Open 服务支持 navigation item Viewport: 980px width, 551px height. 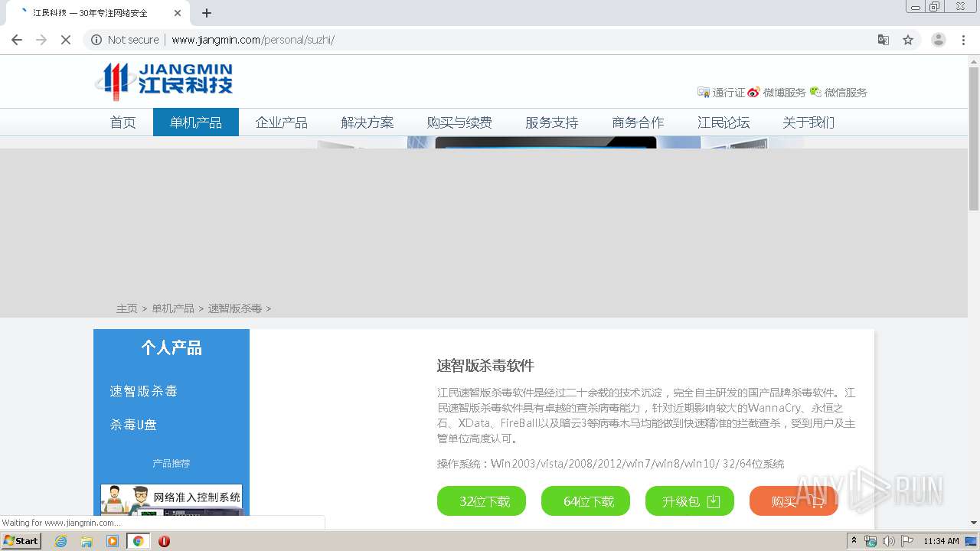552,122
